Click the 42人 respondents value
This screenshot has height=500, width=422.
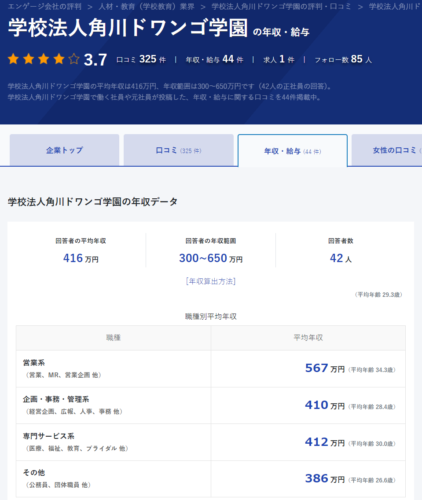pyautogui.click(x=341, y=258)
